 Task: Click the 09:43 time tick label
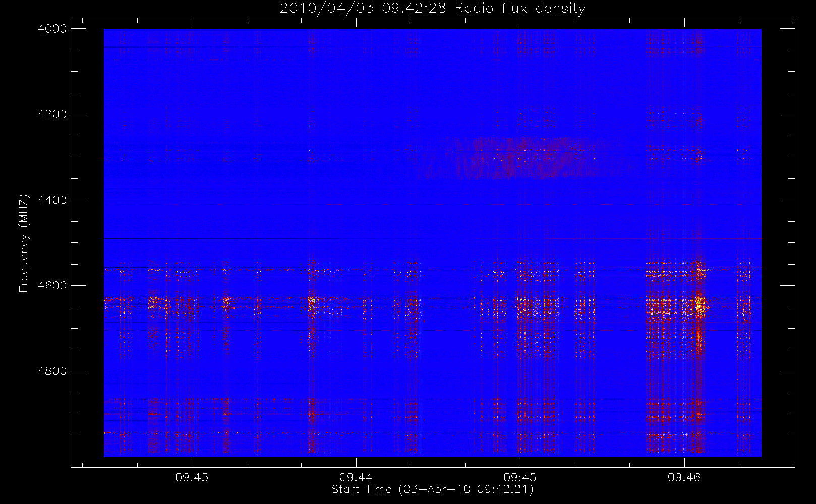click(192, 477)
